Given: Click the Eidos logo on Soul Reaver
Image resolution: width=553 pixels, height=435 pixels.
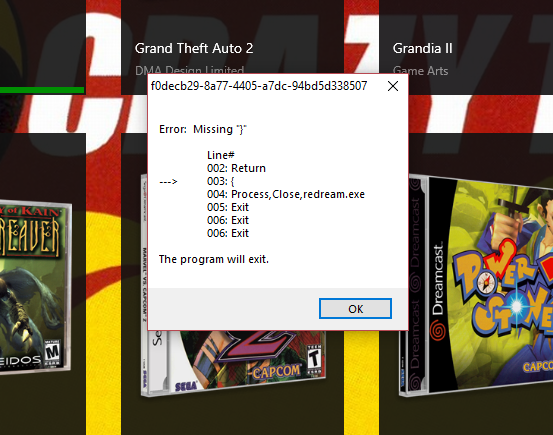Looking at the screenshot, I should (20, 361).
